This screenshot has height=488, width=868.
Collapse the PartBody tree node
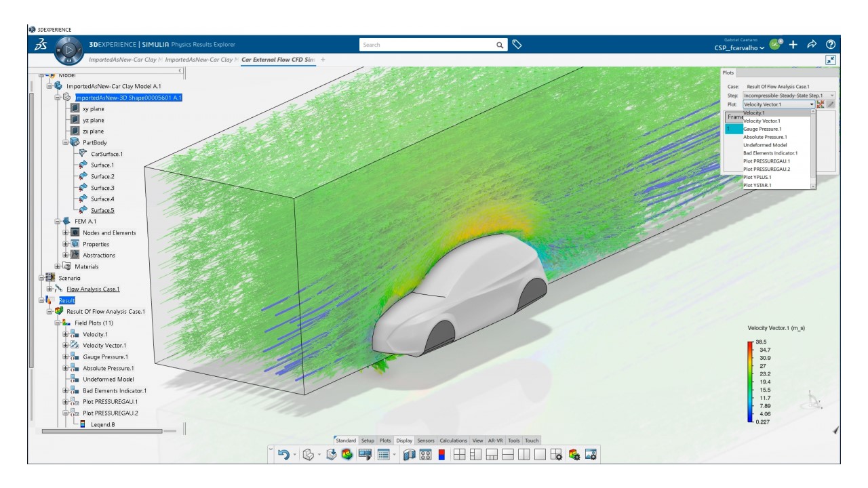pos(66,142)
